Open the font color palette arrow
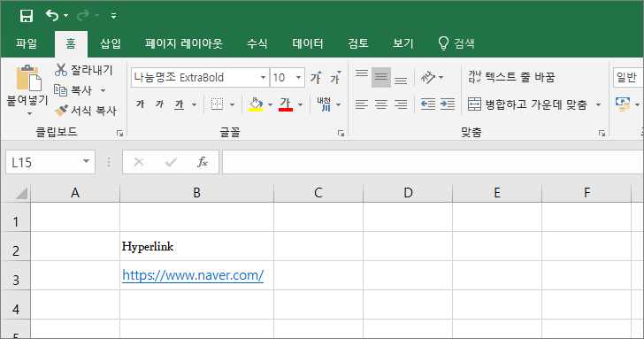 tap(300, 104)
